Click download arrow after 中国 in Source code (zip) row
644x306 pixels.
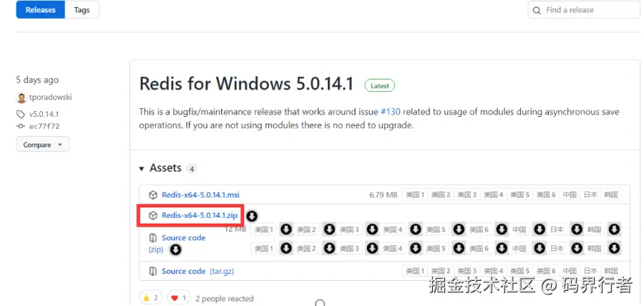pos(540,248)
